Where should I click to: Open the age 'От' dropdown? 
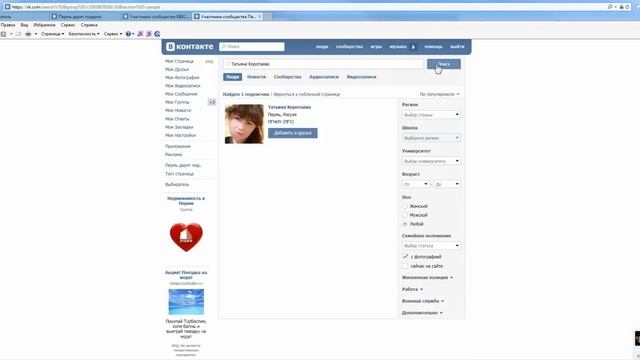(416, 184)
